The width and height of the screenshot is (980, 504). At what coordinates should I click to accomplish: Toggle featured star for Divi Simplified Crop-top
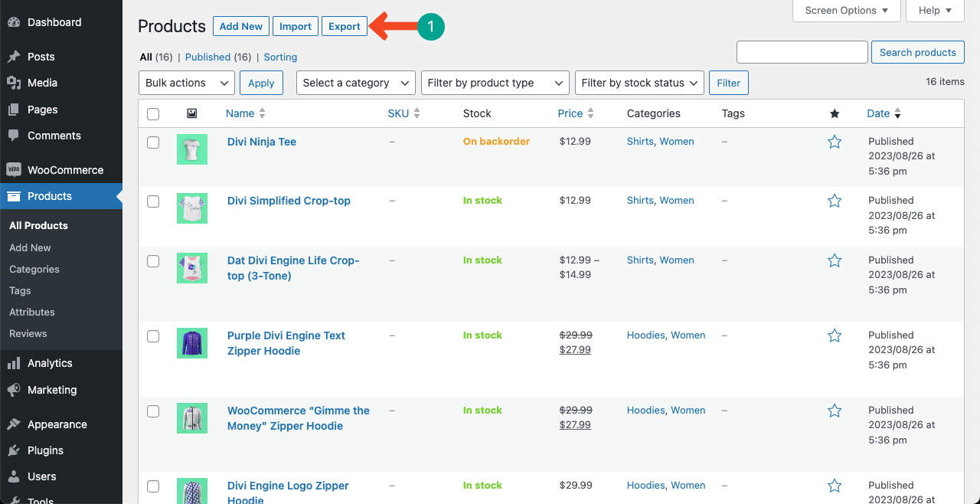pyautogui.click(x=835, y=201)
